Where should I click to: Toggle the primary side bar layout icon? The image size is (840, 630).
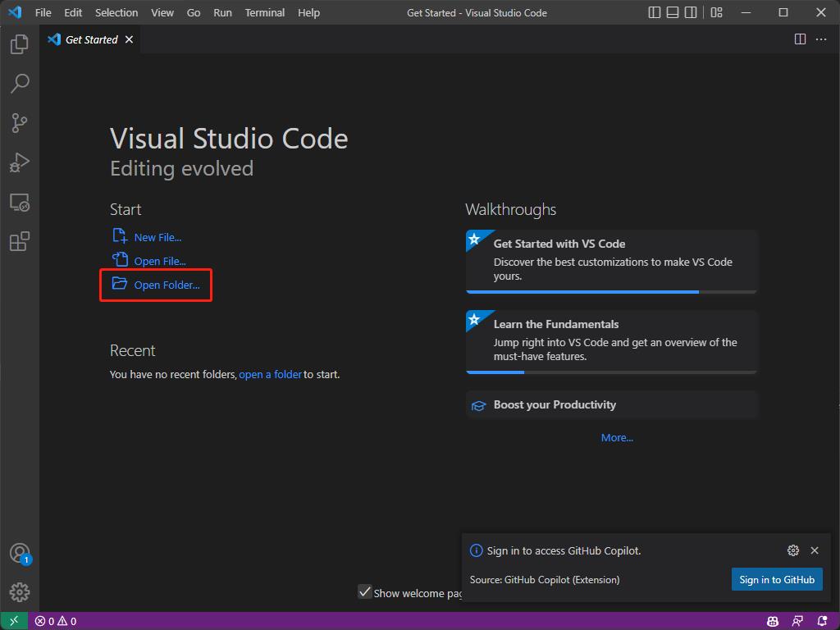tap(654, 12)
